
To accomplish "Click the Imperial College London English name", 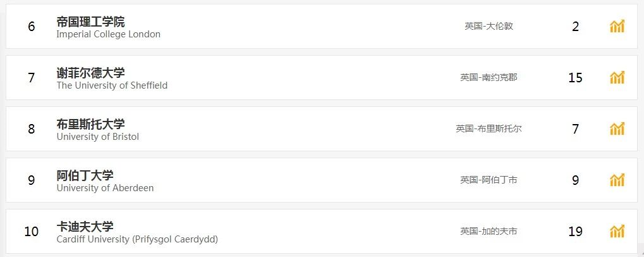I will pyautogui.click(x=108, y=34).
